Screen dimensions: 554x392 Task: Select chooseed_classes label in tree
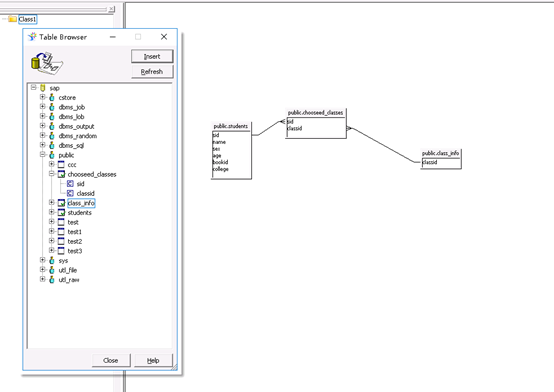coord(92,174)
